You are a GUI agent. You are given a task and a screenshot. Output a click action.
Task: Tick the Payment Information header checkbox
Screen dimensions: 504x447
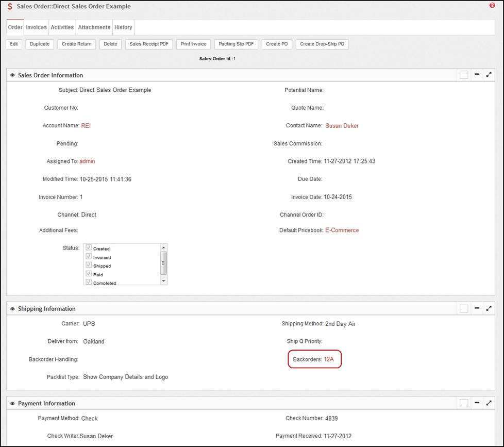[464, 403]
